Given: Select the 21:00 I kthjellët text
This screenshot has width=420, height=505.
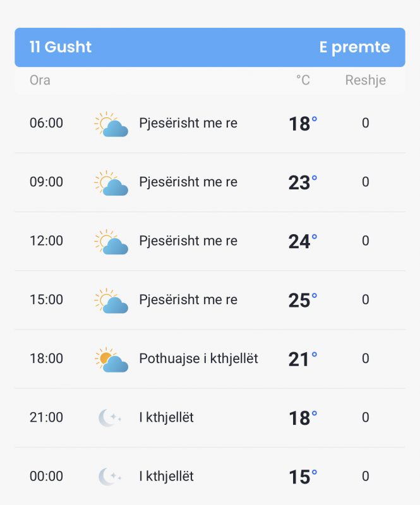Looking at the screenshot, I should [166, 417].
